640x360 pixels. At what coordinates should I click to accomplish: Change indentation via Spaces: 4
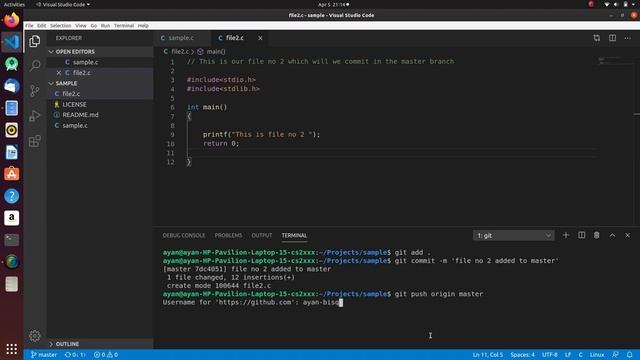[522, 355]
